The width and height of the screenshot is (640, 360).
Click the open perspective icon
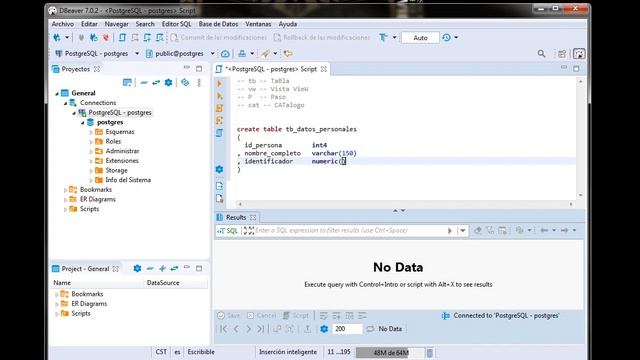coord(562,53)
